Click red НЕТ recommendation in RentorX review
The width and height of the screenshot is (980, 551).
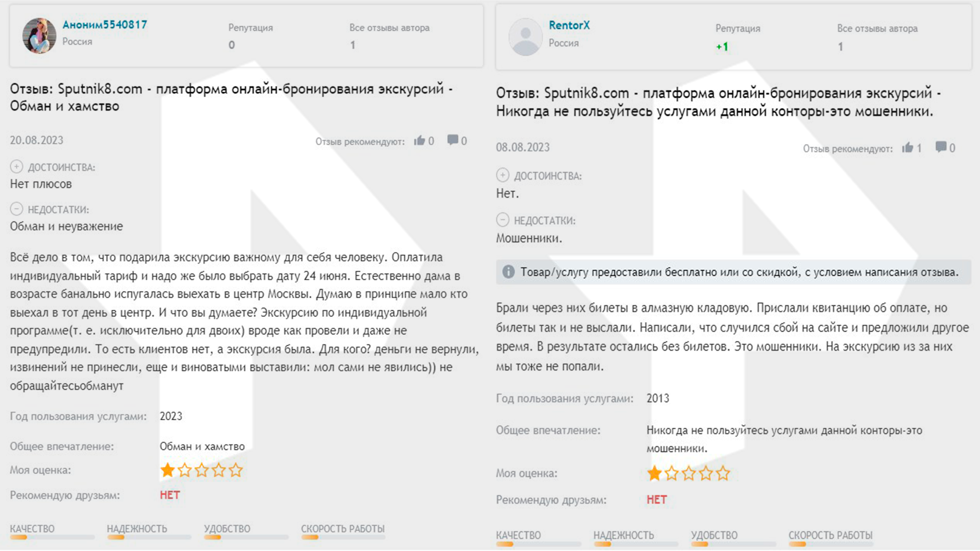pyautogui.click(x=657, y=500)
